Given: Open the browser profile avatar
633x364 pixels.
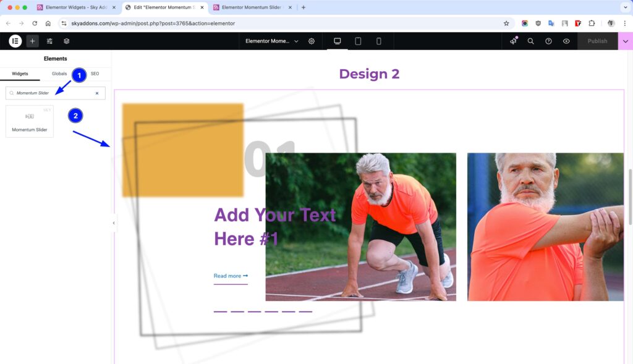Looking at the screenshot, I should click(x=611, y=23).
